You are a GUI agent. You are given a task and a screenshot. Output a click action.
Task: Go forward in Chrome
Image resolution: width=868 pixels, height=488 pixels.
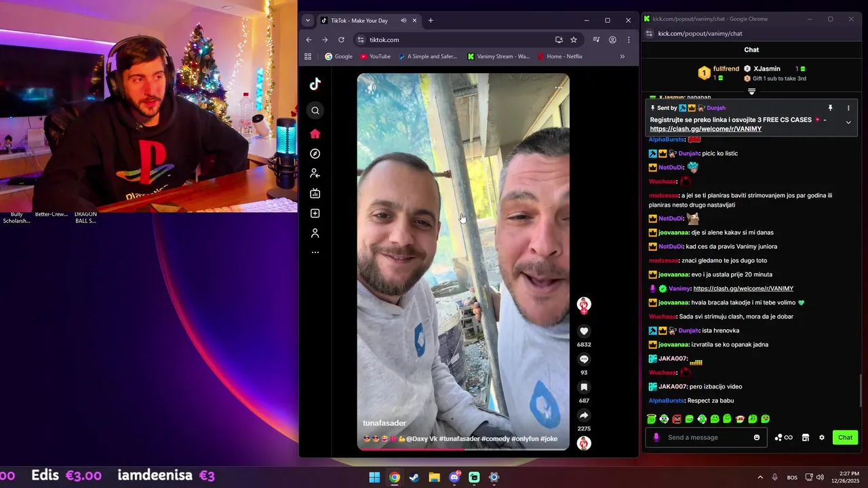(325, 40)
